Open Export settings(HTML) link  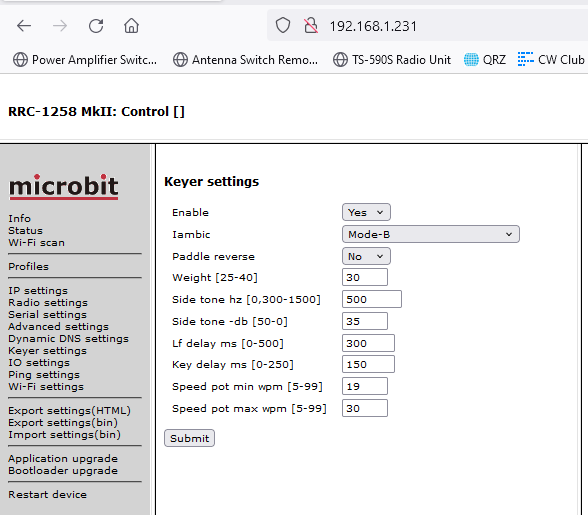[69, 411]
